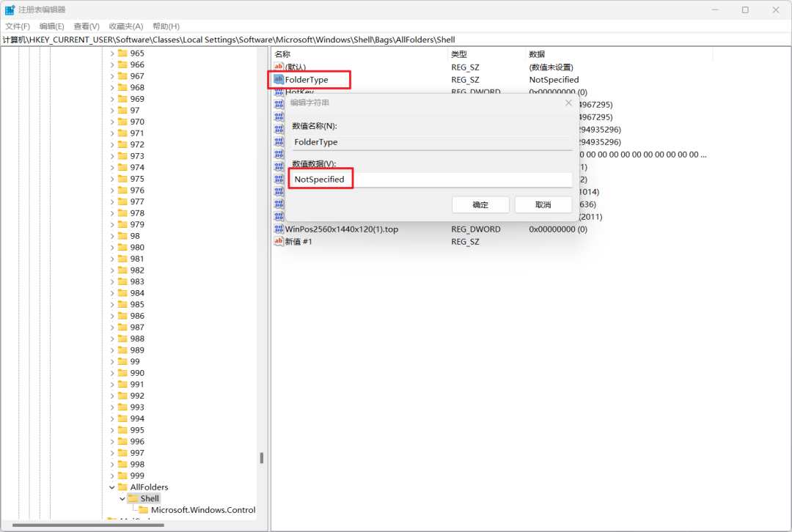This screenshot has height=532, width=792.
Task: Select the 996 tree key
Action: click(137, 441)
